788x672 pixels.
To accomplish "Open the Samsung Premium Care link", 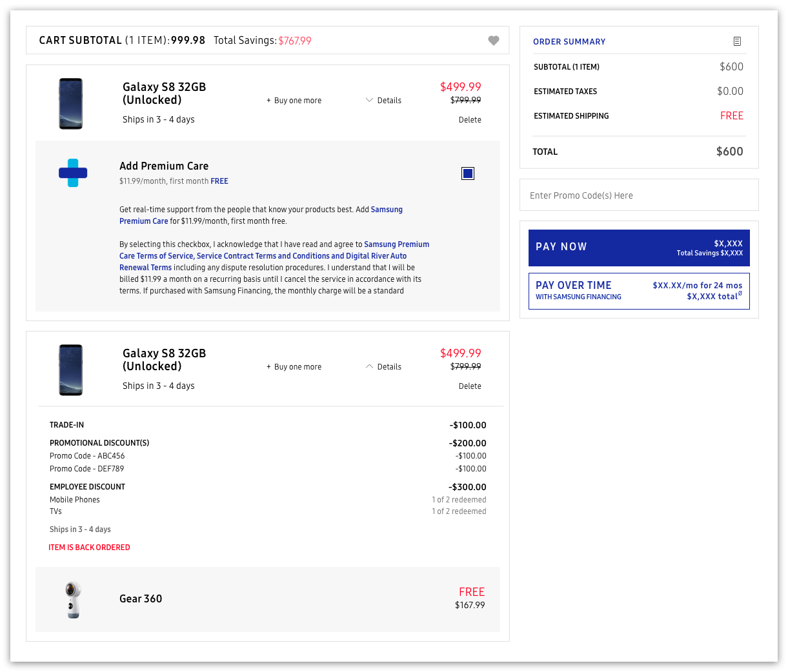I will [387, 210].
